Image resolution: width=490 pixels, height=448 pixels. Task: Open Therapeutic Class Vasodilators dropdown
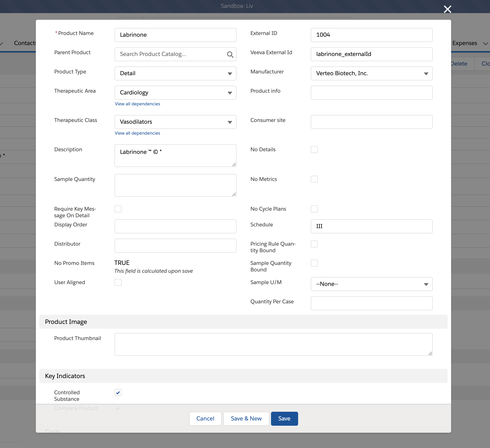coord(175,122)
